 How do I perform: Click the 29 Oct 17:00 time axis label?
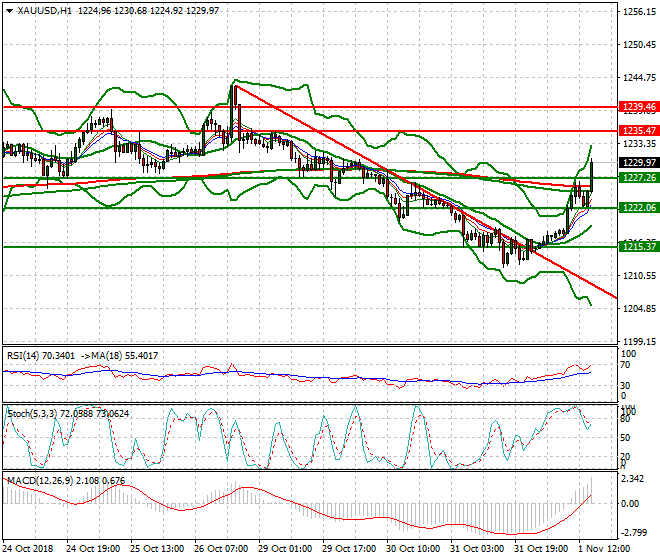tap(349, 549)
